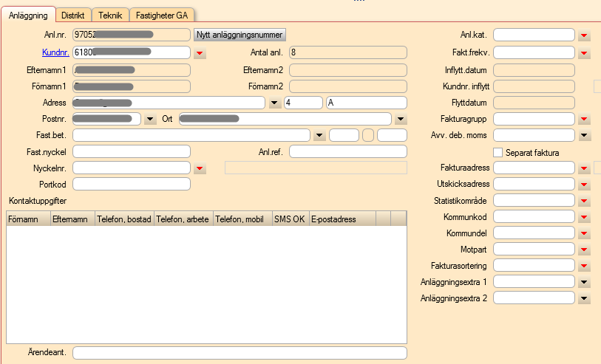Switch to the Anläggning tab
Screen dimensions: 601x364
pyautogui.click(x=28, y=16)
